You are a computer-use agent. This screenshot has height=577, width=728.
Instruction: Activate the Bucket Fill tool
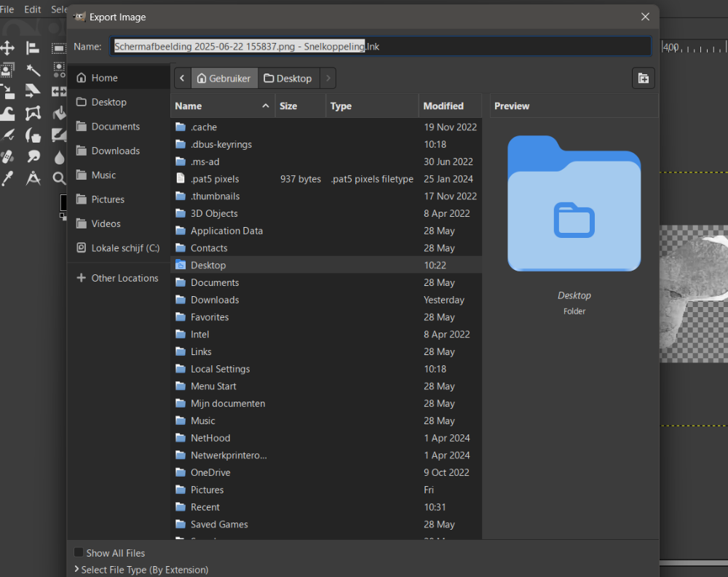point(59,114)
